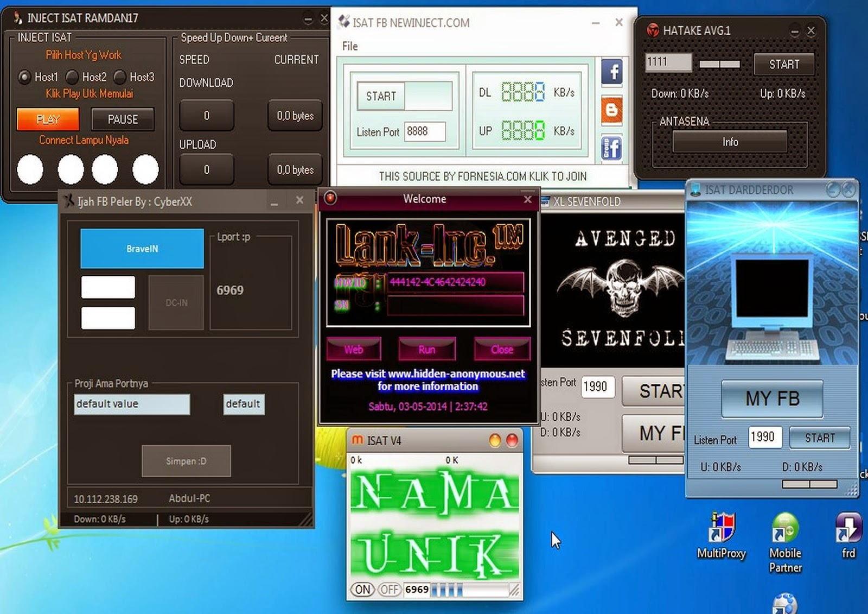The width and height of the screenshot is (868, 614).
Task: Open the Blogger icon in ISAT FB NEWINJECT
Action: [612, 110]
